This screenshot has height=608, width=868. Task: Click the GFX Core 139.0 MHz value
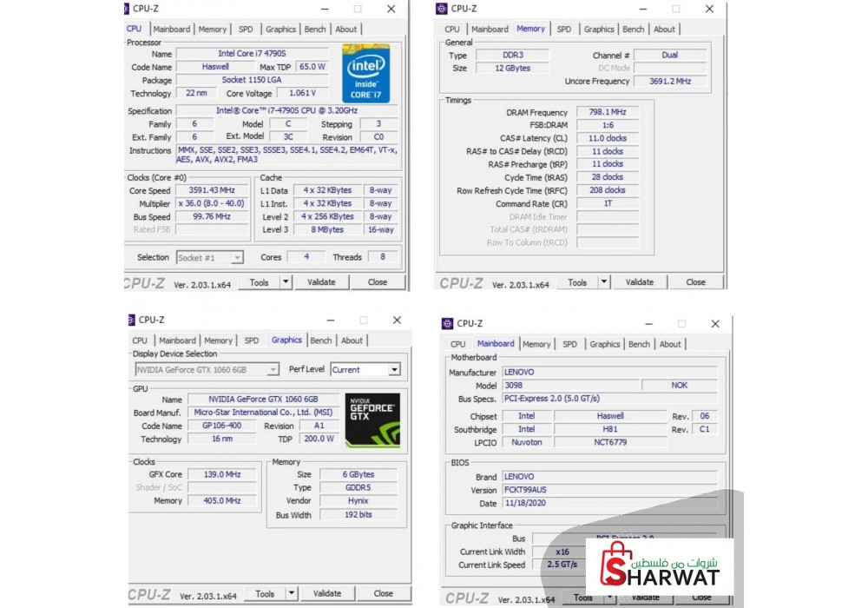[x=222, y=474]
